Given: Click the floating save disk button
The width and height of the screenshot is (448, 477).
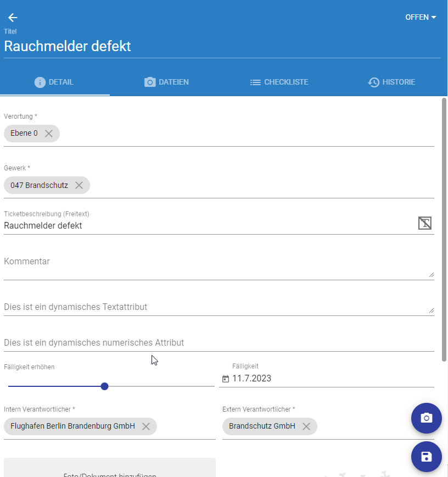Looking at the screenshot, I should point(426,457).
